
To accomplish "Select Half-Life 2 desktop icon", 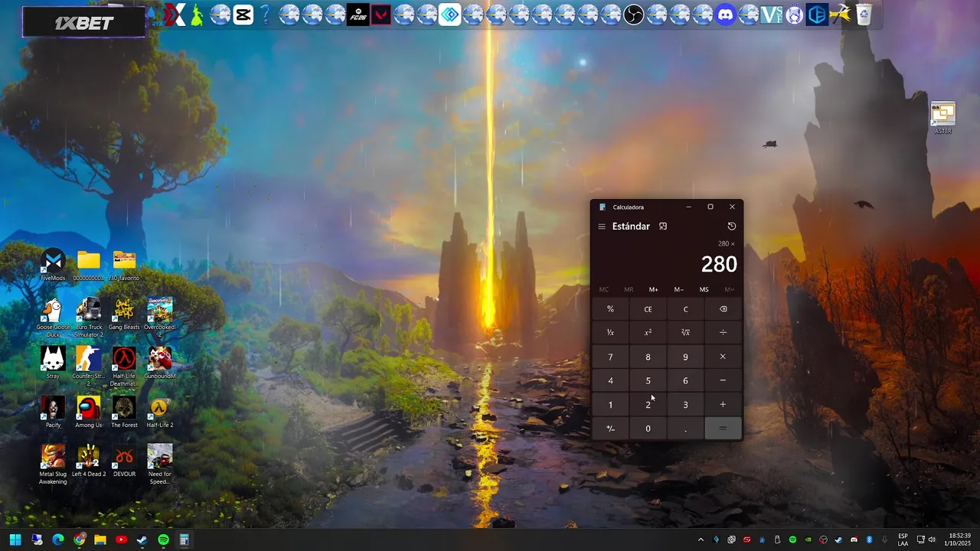I will coord(159,412).
